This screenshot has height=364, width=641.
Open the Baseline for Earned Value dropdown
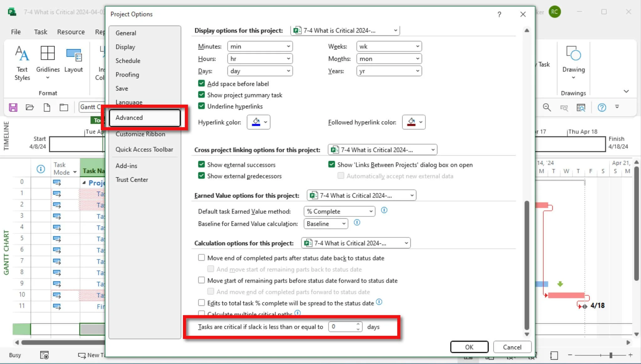(x=326, y=224)
